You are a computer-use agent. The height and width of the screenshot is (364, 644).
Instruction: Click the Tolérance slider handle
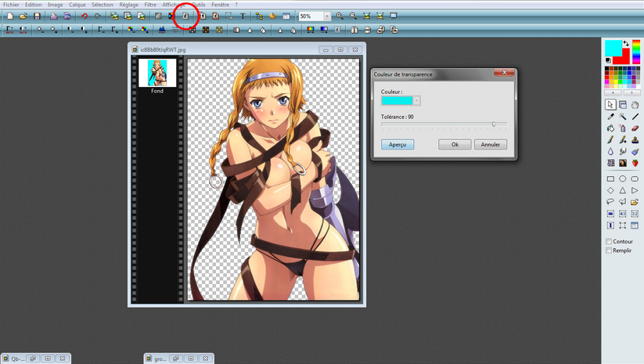pos(494,124)
